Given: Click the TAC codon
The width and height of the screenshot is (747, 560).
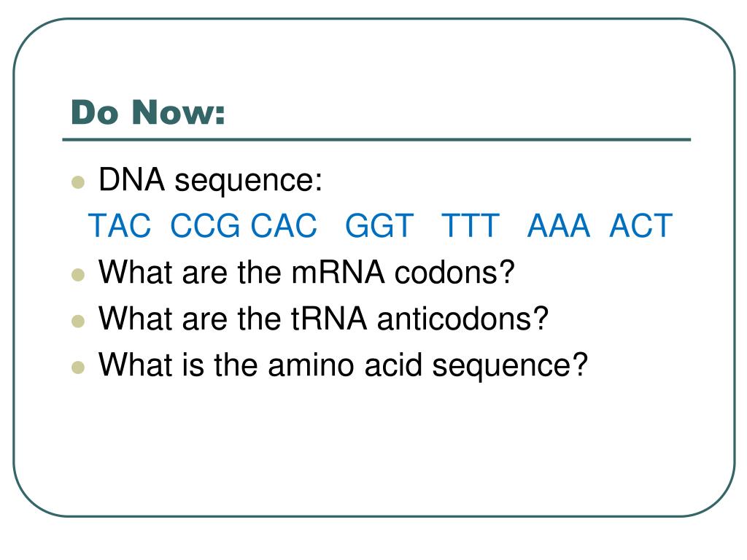Looking at the screenshot, I should [x=120, y=226].
